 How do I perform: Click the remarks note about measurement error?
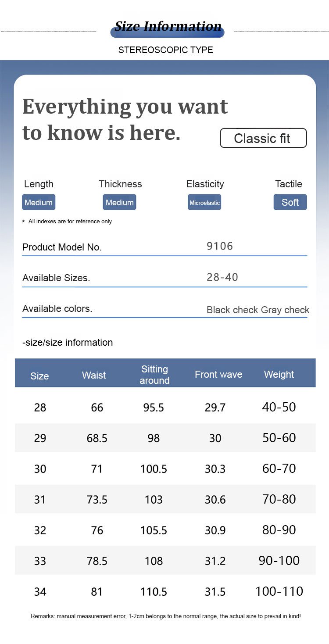pyautogui.click(x=165, y=616)
